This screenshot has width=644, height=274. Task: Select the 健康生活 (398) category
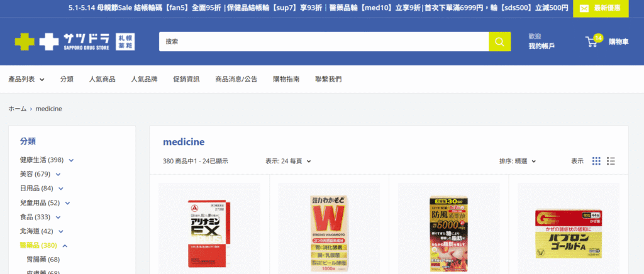pos(42,160)
